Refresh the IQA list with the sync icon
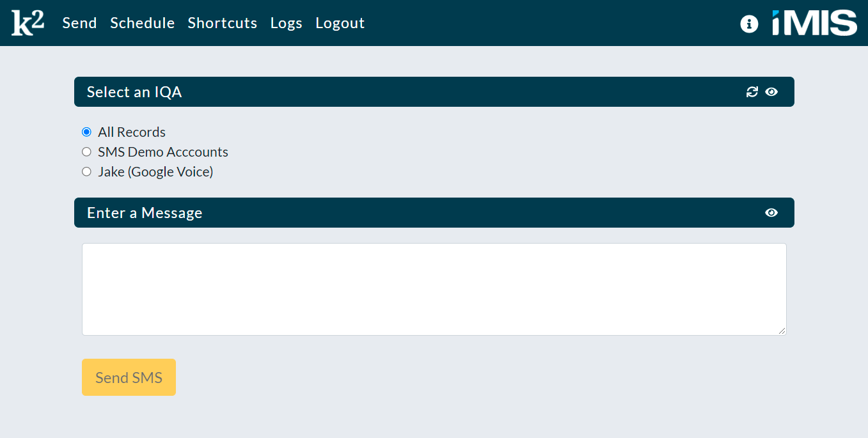Viewport: 868px width, 438px height. 752,92
